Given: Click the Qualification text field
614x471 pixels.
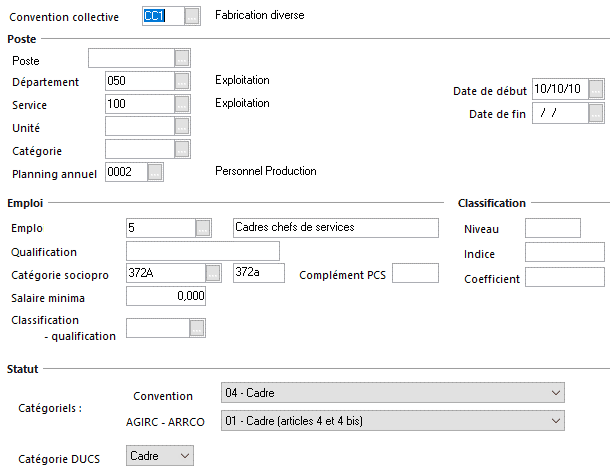Looking at the screenshot, I should 203,251.
